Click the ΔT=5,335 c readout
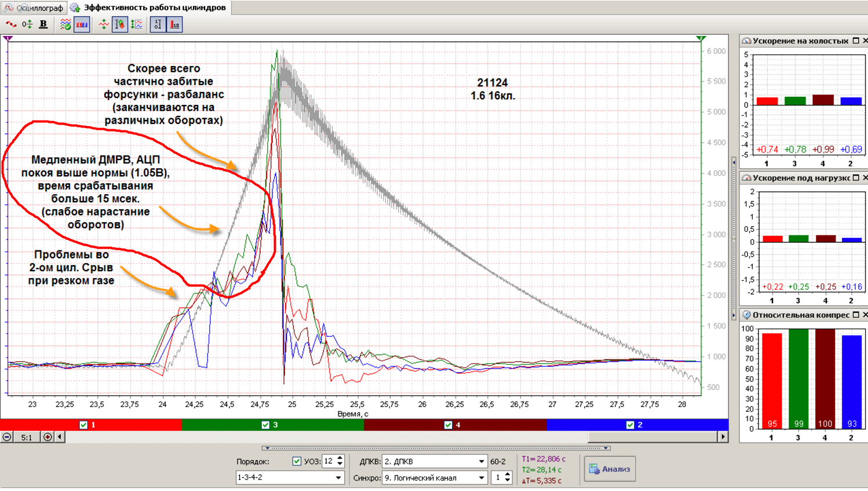Viewport: 868px width, 491px height. point(541,481)
